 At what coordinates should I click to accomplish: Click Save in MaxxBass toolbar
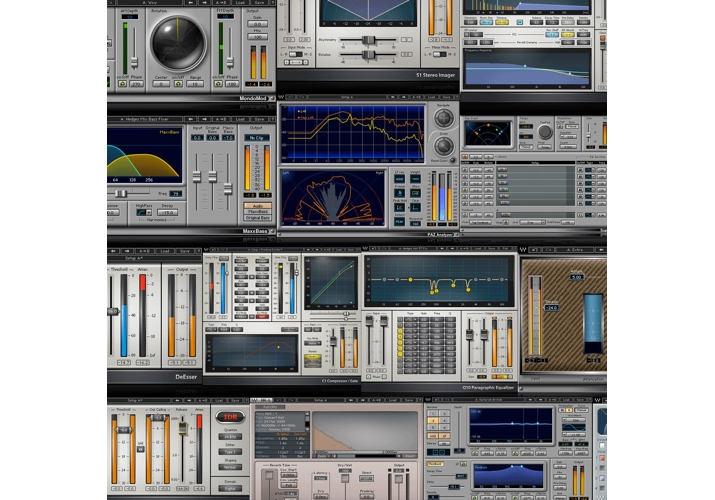[x=259, y=119]
